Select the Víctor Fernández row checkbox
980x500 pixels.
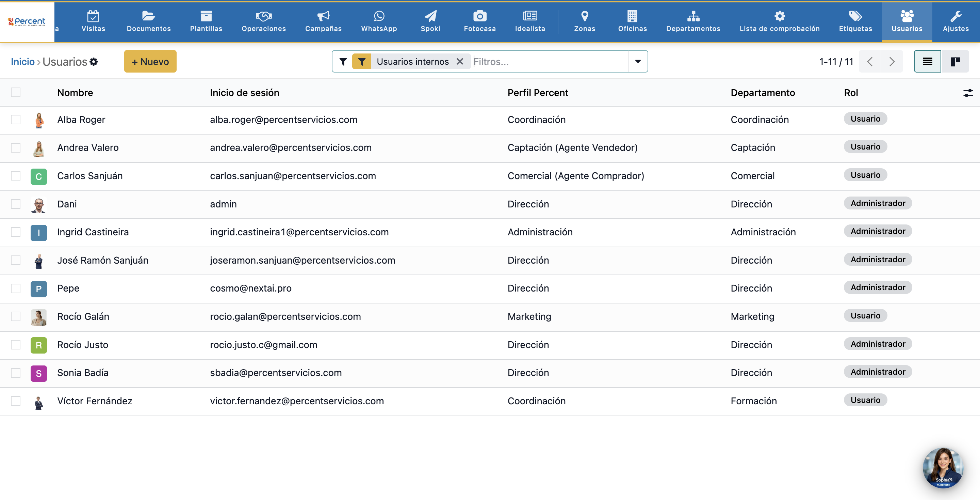[x=16, y=401]
